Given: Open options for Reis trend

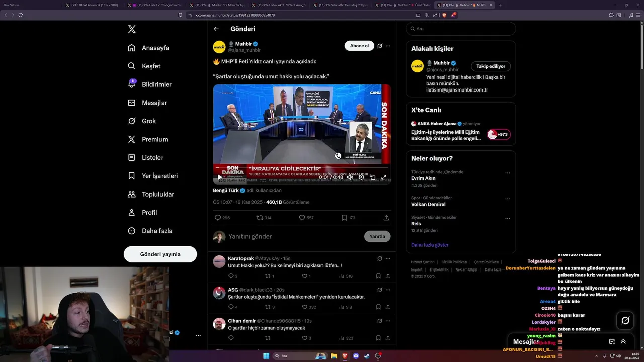Looking at the screenshot, I should (508, 219).
